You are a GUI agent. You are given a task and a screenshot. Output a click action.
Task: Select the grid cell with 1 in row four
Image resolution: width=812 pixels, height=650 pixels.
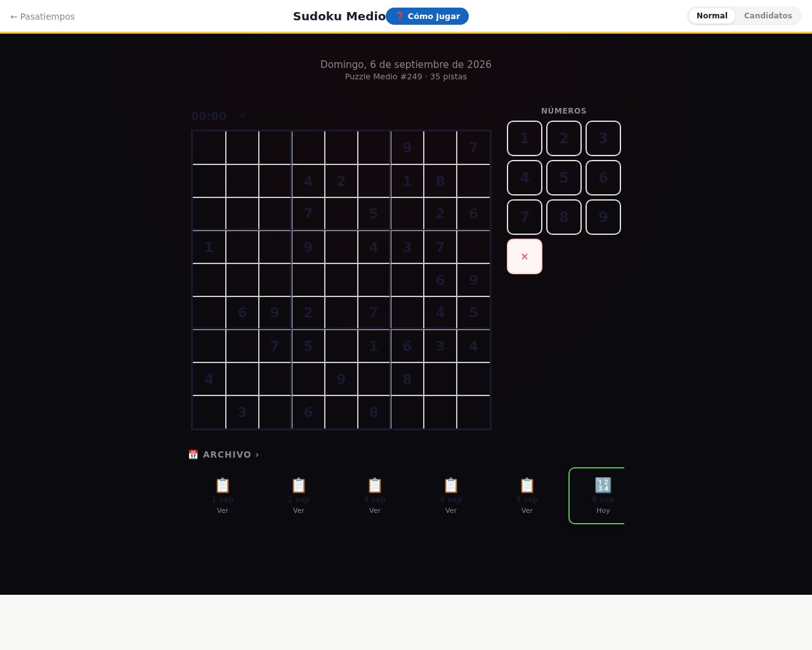click(209, 247)
